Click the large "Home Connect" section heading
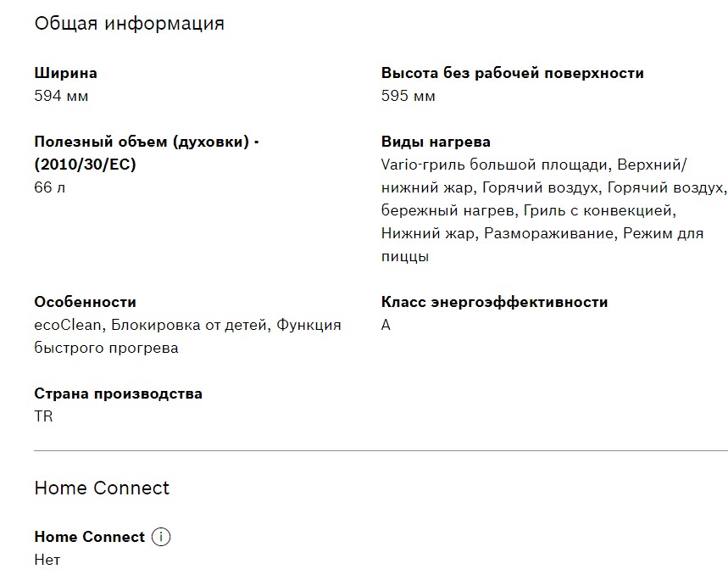This screenshot has width=728, height=586. (x=102, y=488)
